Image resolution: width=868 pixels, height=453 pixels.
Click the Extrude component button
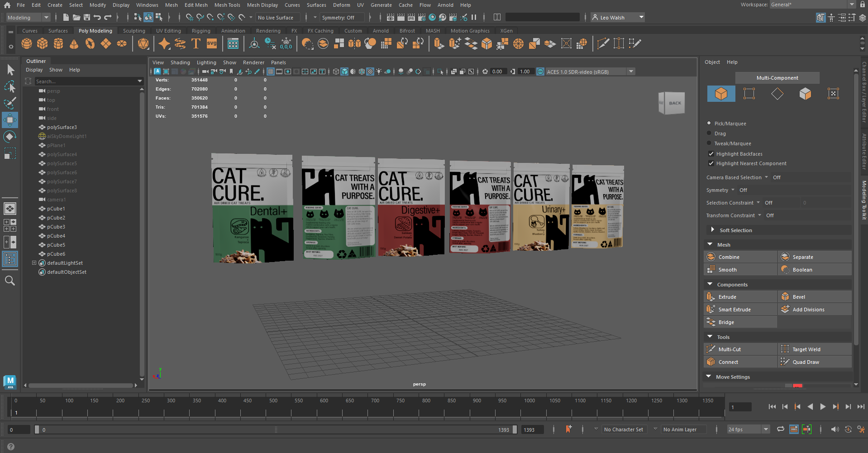pos(727,297)
